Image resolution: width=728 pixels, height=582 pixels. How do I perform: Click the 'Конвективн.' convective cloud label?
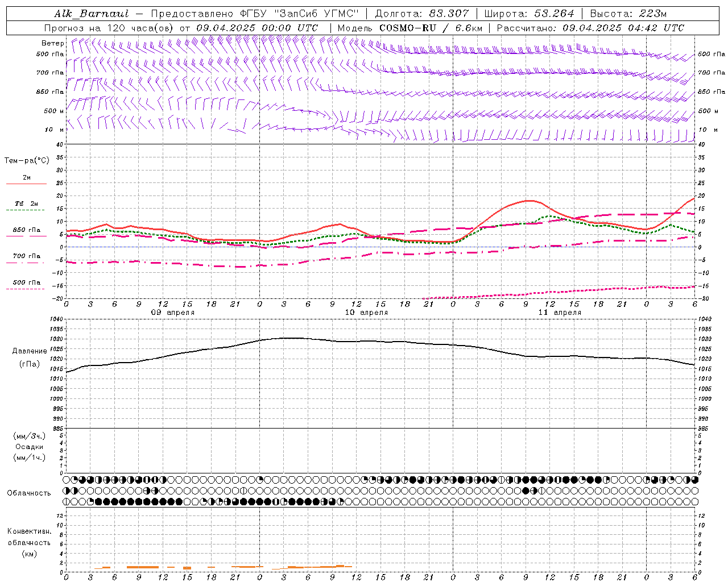[x=30, y=531]
